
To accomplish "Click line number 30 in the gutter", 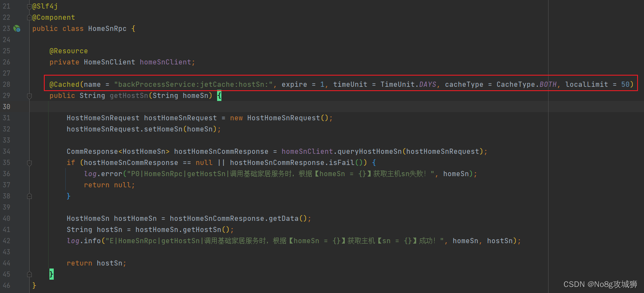I will [6, 107].
